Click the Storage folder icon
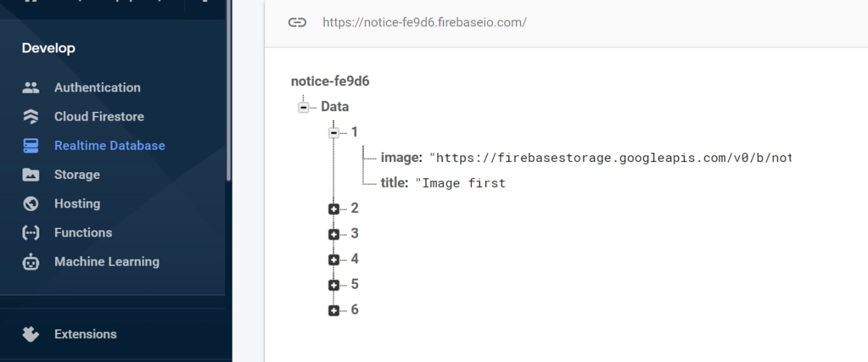 (x=31, y=175)
